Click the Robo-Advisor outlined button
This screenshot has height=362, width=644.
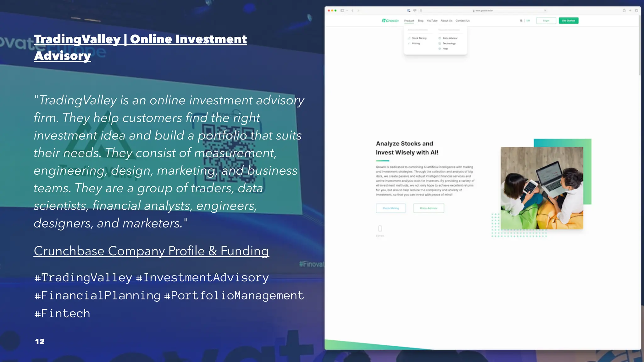pyautogui.click(x=429, y=208)
